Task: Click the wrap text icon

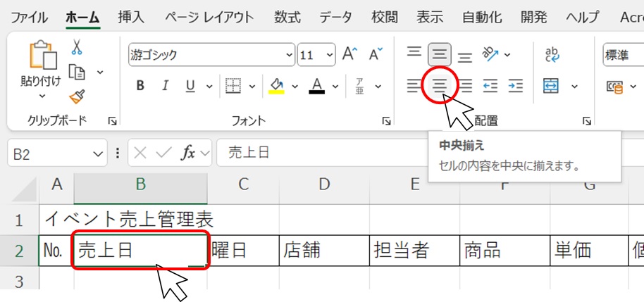Action: click(552, 54)
